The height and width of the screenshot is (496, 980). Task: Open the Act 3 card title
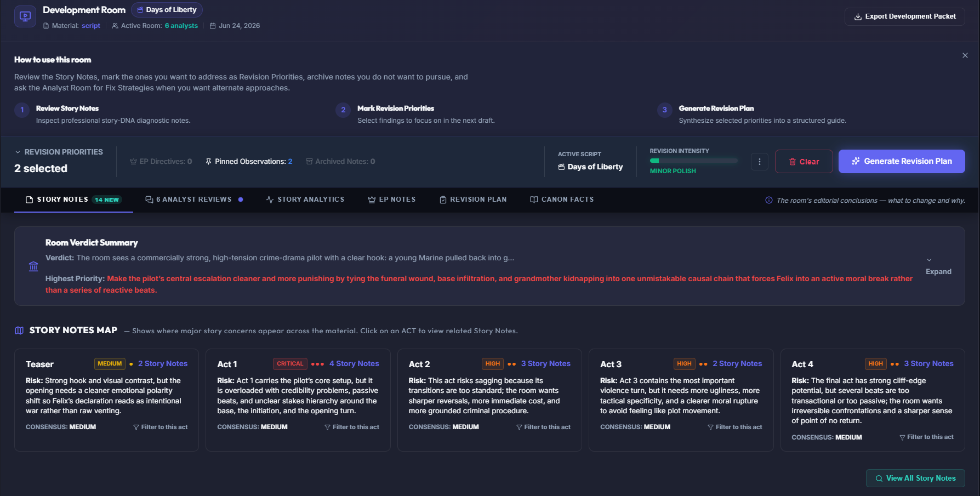[x=611, y=364]
